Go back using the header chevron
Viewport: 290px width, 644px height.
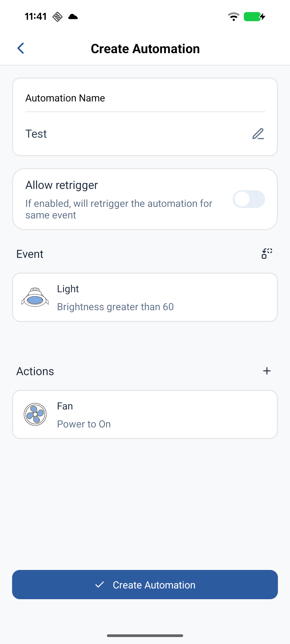point(21,48)
